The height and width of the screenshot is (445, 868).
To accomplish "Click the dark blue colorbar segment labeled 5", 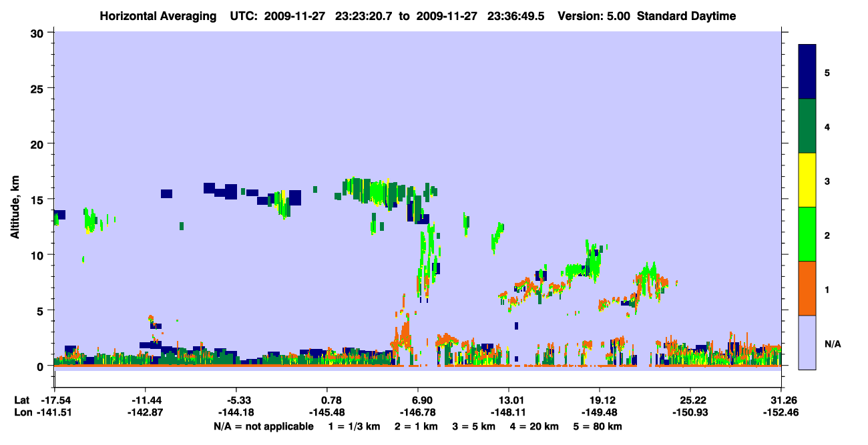I will pos(807,72).
